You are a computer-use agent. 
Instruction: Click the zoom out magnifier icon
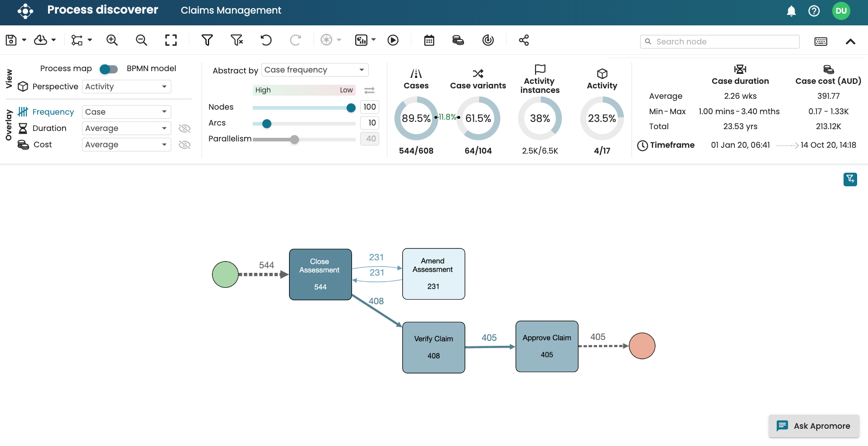coord(141,40)
